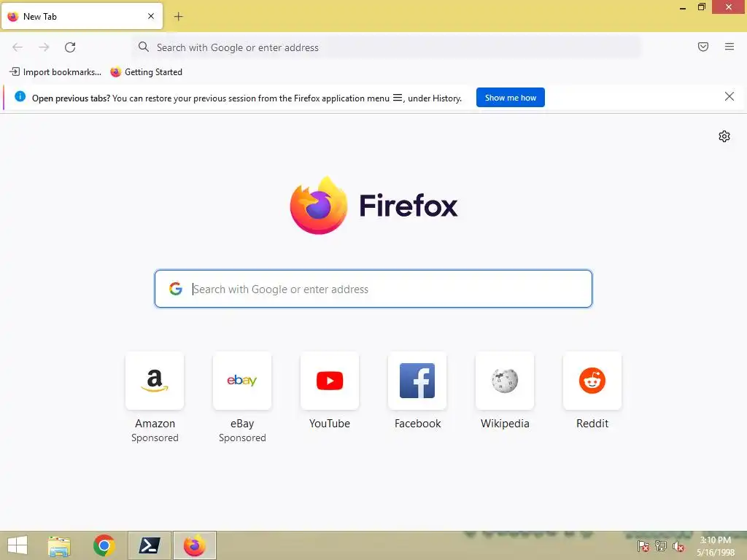Open the Windows Start menu
This screenshot has width=747, height=560.
18,545
